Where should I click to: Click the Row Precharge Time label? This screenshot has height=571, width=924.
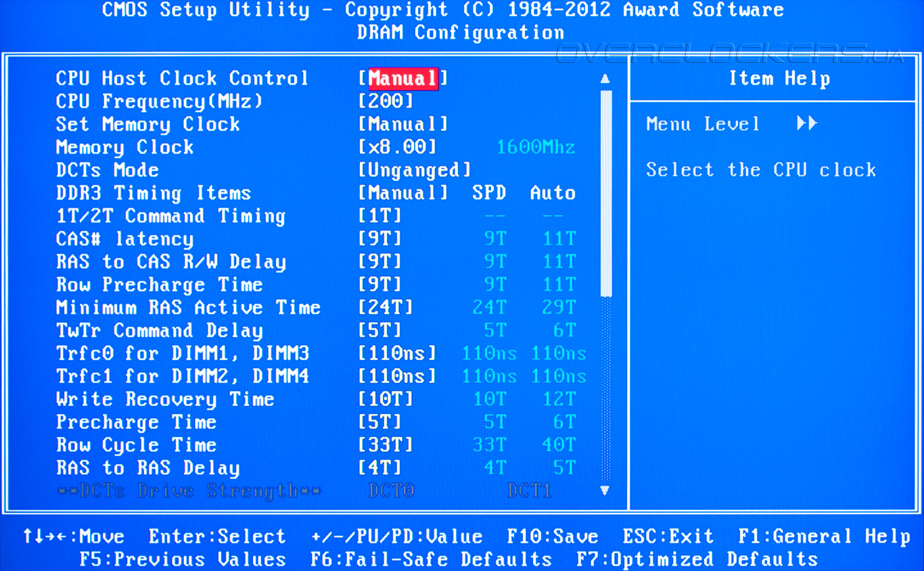click(x=159, y=285)
